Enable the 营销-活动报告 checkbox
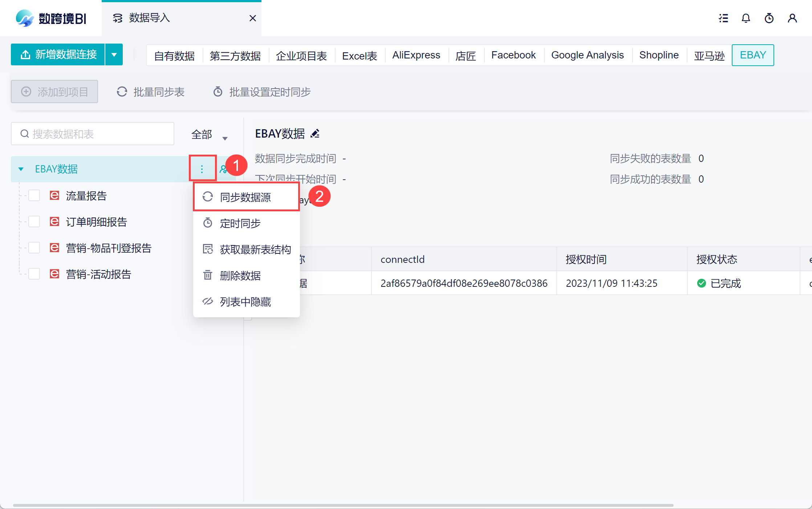 pos(34,274)
